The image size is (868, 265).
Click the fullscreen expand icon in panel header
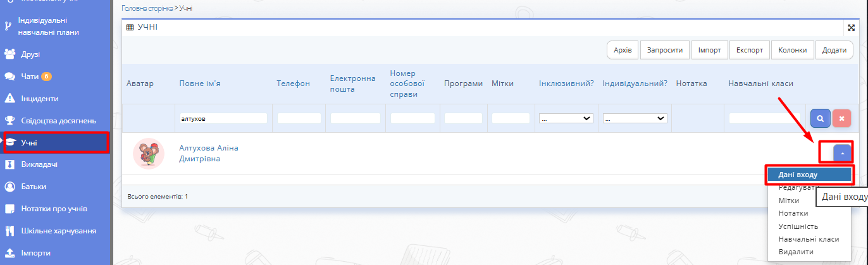[x=851, y=27]
